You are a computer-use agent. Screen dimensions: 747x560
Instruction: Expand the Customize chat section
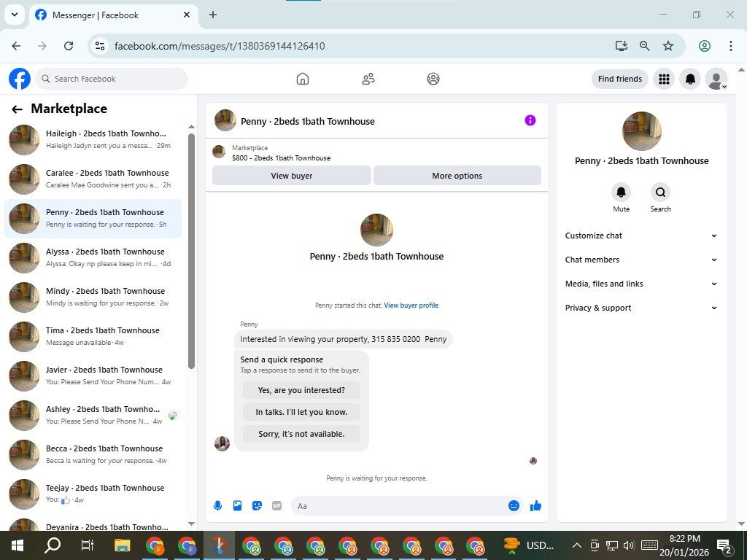tap(640, 236)
